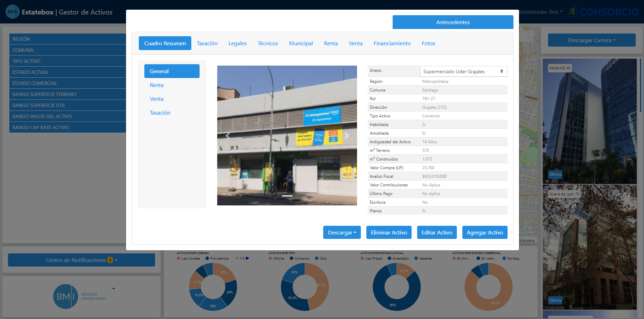The height and width of the screenshot is (319, 644).
Task: Open the Descargar Cartera dropdown
Action: pos(592,40)
